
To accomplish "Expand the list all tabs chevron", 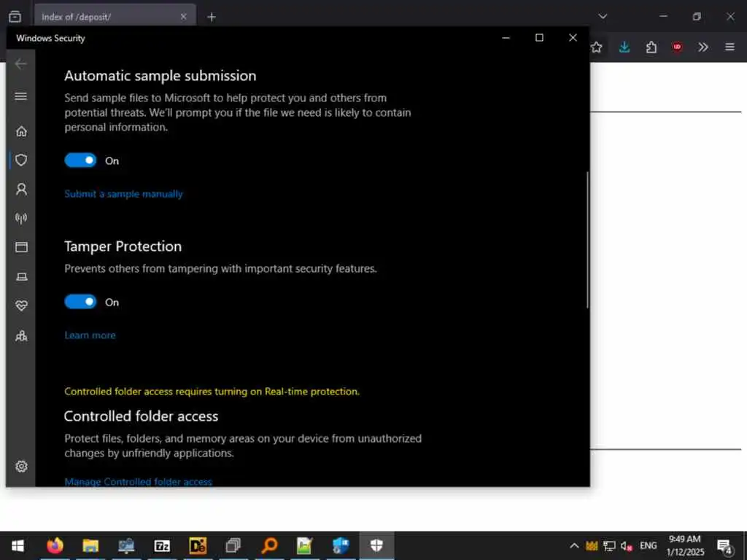I will pos(603,17).
